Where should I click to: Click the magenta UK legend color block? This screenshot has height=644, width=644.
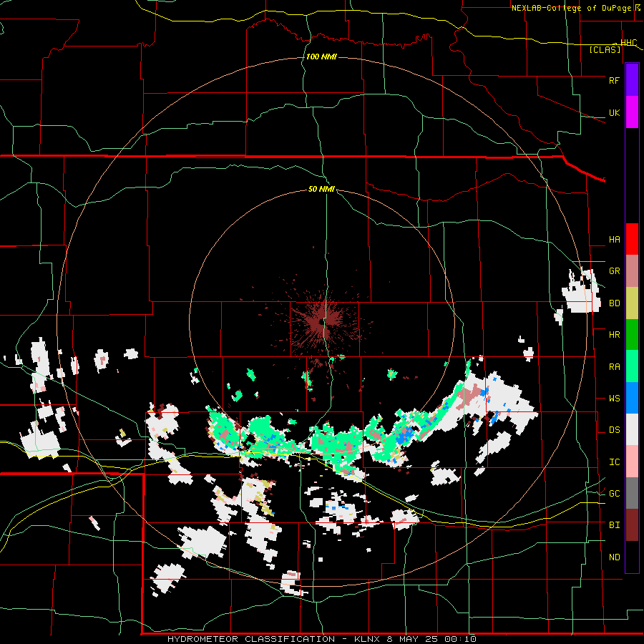[632, 112]
